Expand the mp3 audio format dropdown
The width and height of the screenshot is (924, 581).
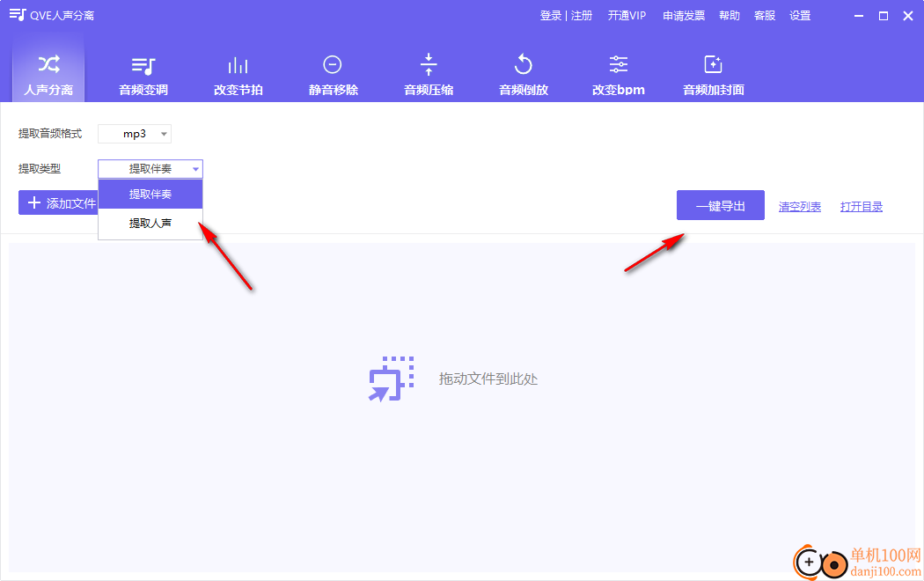click(x=135, y=134)
